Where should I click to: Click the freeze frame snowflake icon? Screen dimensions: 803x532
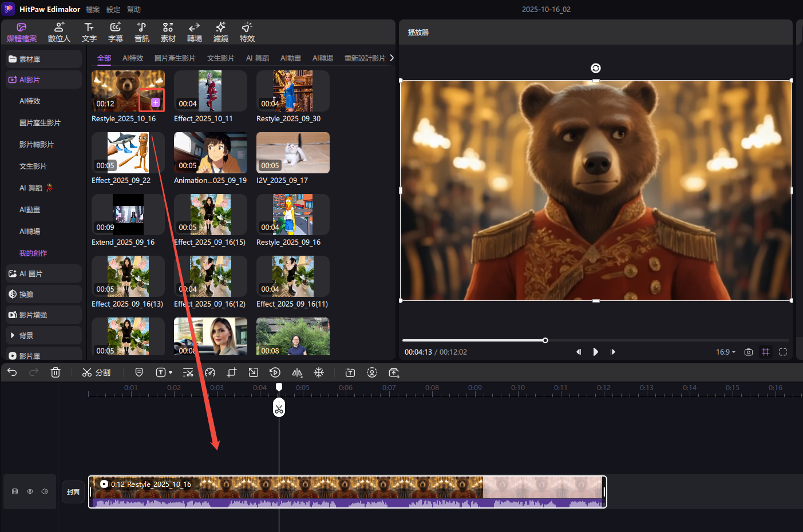coord(319,372)
